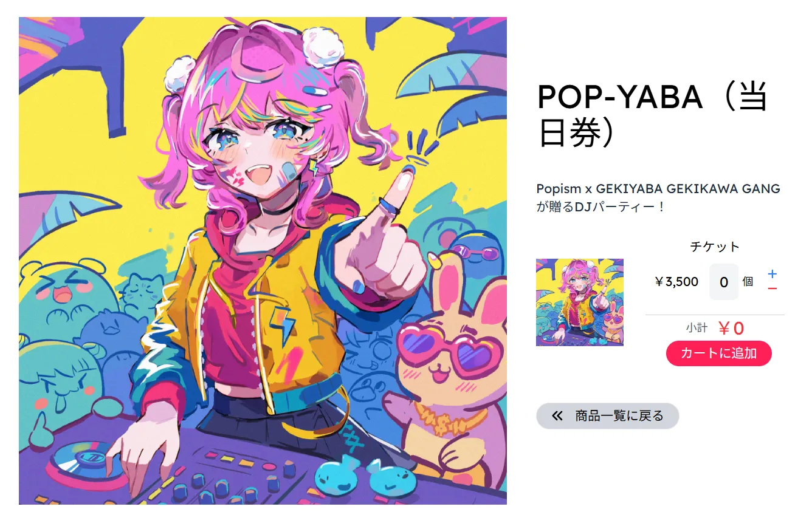The width and height of the screenshot is (812, 518).
Task: Add ticket using カートに追加 button
Action: [x=718, y=353]
